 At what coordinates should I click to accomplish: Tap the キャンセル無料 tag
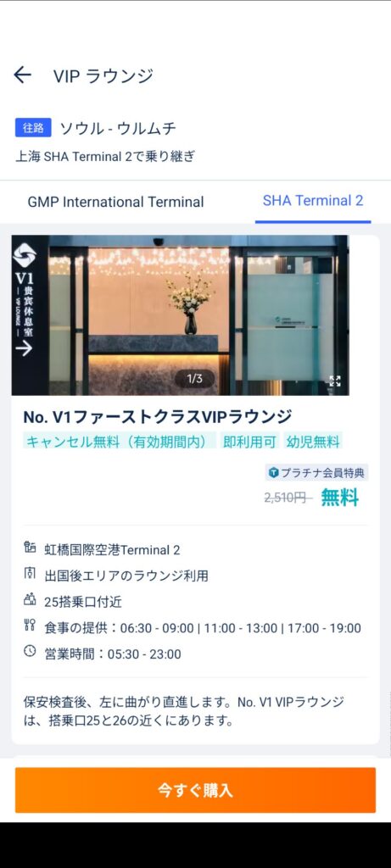click(120, 441)
